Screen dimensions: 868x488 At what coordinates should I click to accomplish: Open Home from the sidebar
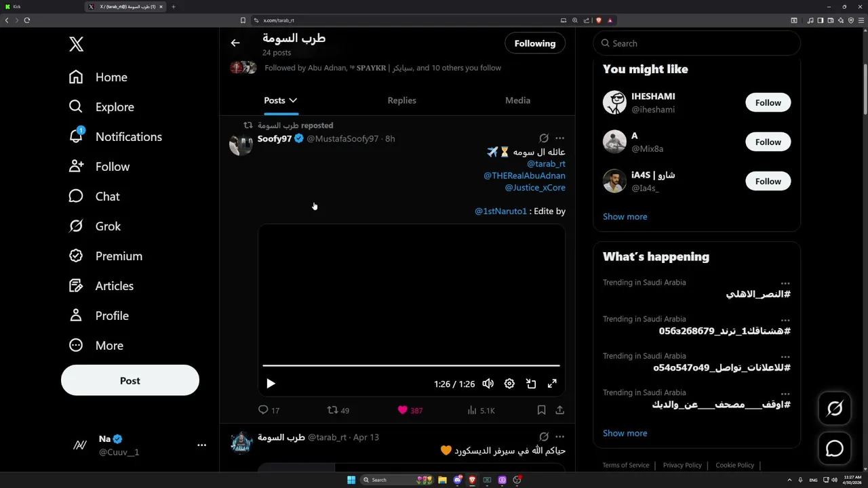click(98, 77)
